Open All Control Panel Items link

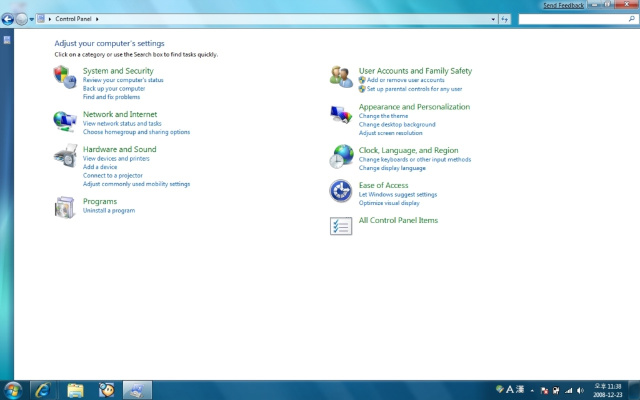click(x=398, y=220)
